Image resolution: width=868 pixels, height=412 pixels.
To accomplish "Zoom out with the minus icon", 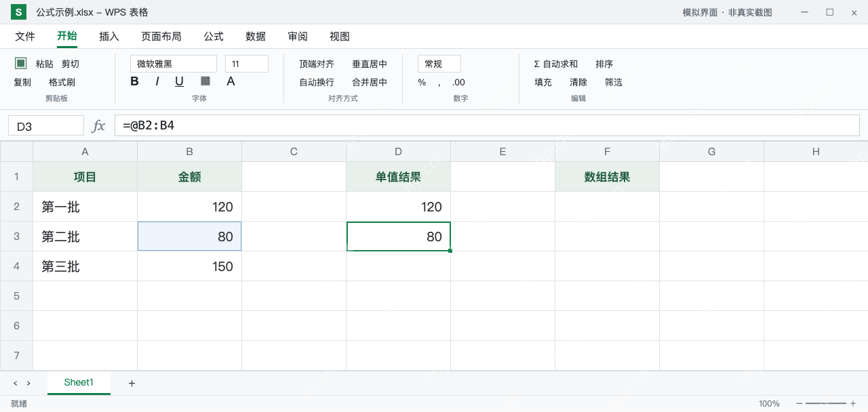I will pyautogui.click(x=800, y=404).
